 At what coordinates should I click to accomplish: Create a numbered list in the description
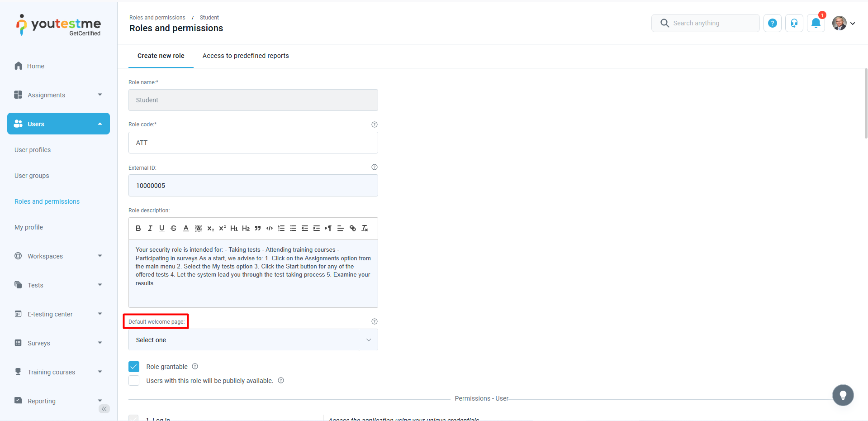[x=281, y=228]
